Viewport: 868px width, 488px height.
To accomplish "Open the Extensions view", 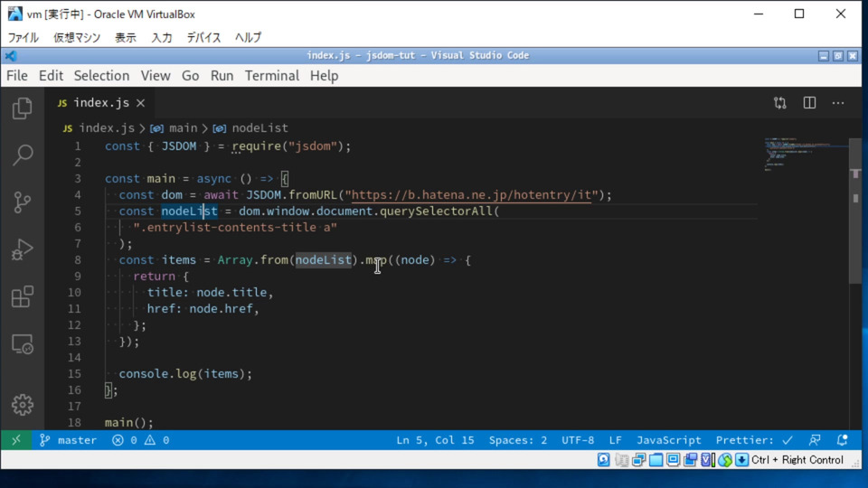I will click(22, 296).
